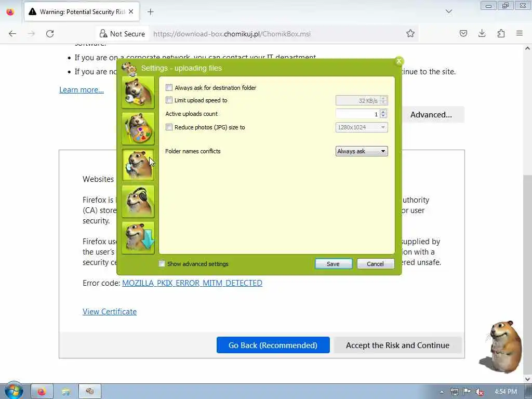
Task: Open the Learn more... link
Action: tap(82, 90)
